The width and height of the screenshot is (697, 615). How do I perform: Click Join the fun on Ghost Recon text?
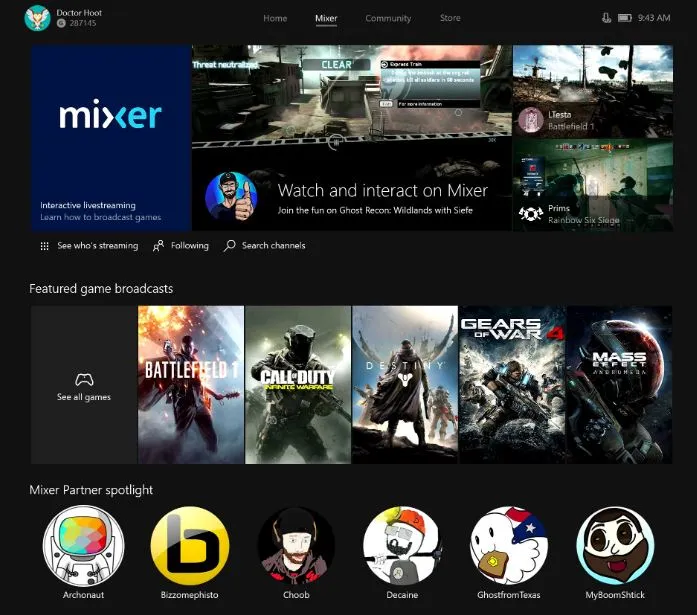(375, 210)
